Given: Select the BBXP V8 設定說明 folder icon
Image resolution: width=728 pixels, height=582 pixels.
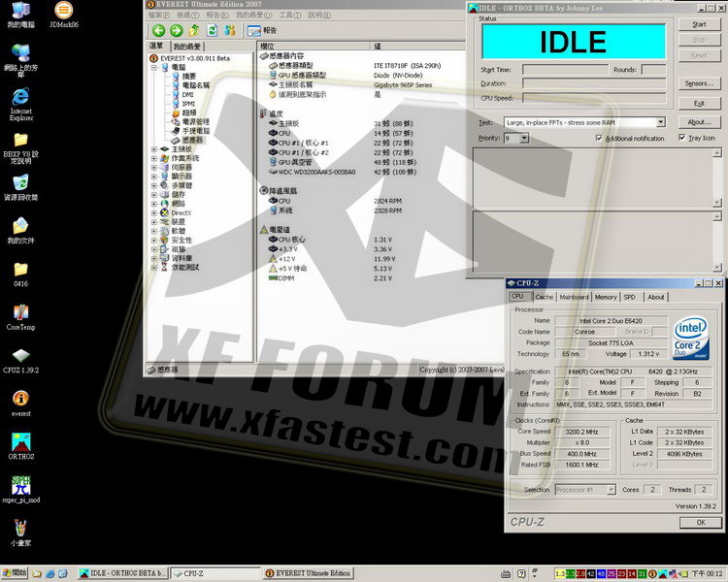Looking at the screenshot, I should (x=21, y=148).
